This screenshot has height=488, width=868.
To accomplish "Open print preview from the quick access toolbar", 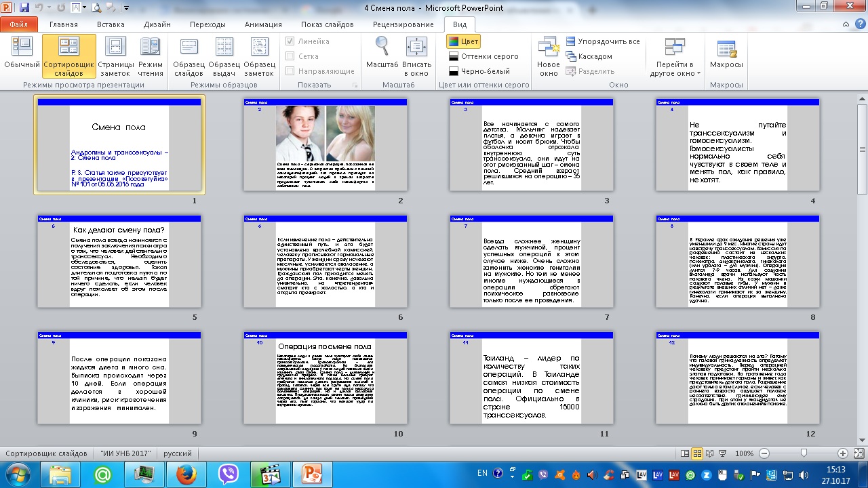I will 96,8.
